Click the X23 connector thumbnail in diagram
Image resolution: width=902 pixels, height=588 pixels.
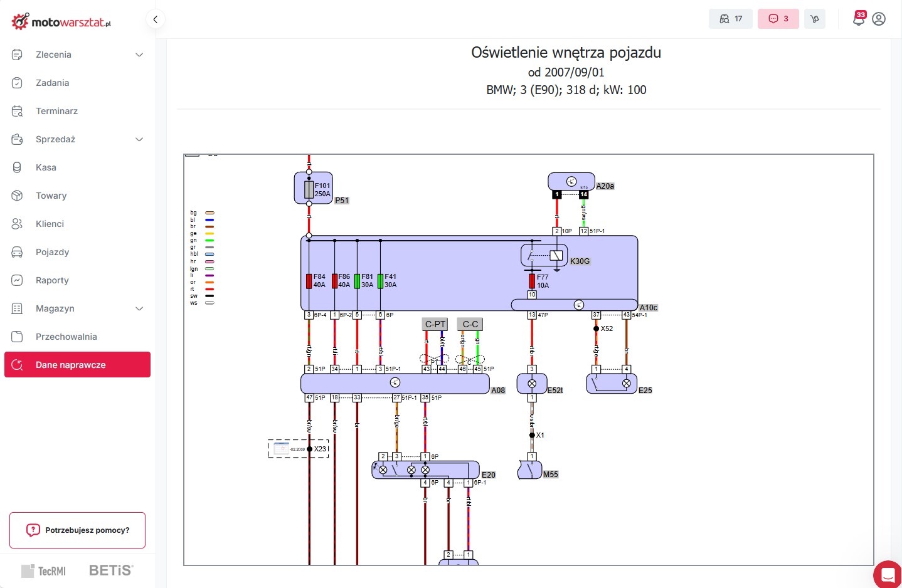point(282,448)
